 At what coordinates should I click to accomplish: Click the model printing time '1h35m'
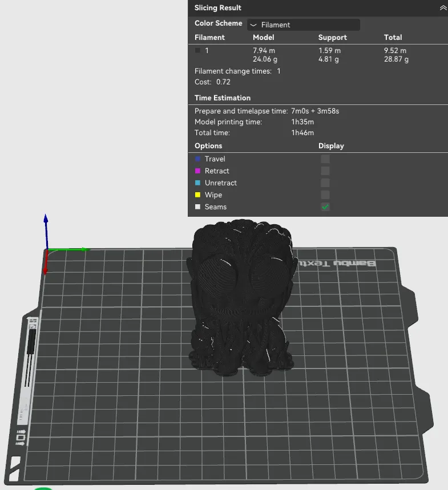pos(302,122)
